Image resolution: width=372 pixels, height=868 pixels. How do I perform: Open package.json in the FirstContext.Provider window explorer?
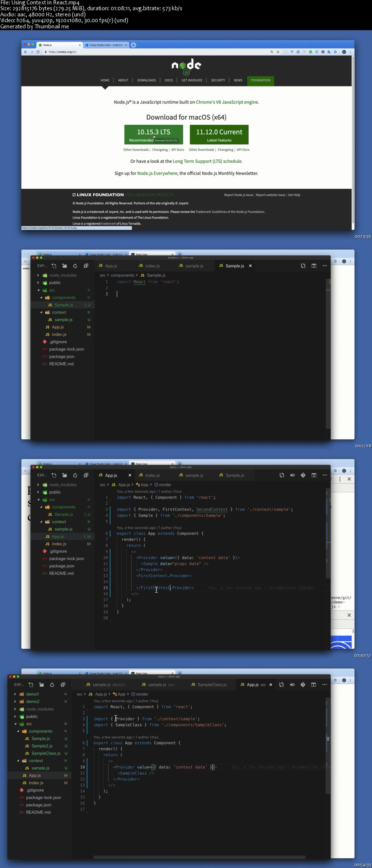tap(61, 566)
